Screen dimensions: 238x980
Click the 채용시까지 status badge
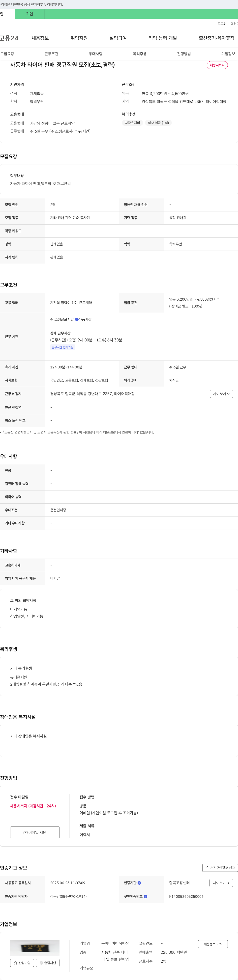(x=217, y=65)
